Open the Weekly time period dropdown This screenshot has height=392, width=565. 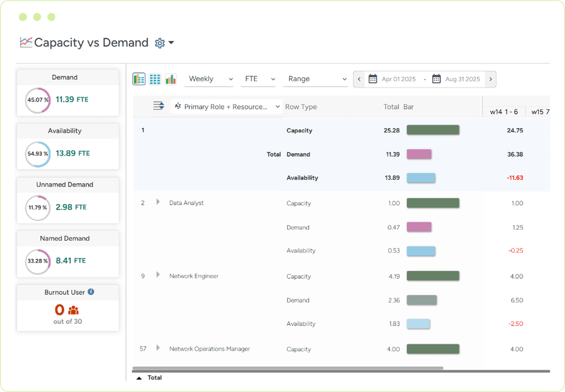click(x=209, y=79)
